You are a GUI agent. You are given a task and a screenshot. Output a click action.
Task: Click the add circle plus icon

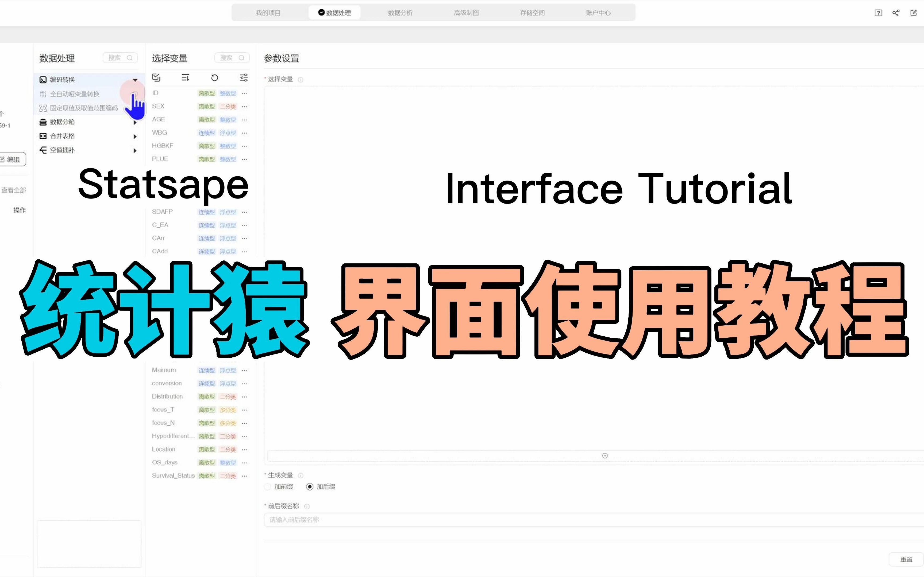pos(605,456)
